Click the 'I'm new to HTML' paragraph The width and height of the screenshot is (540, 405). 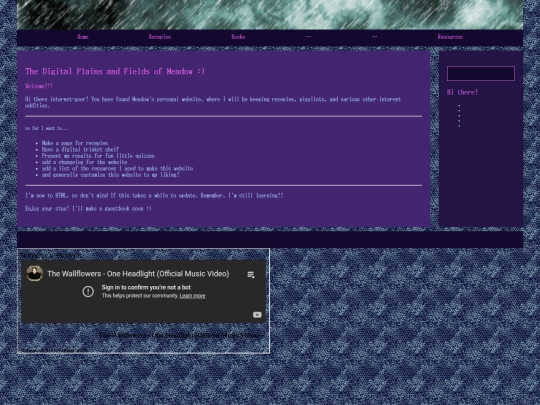point(154,195)
